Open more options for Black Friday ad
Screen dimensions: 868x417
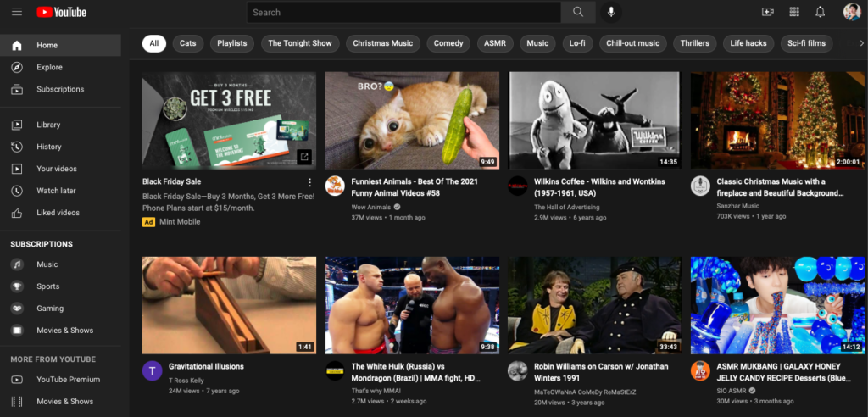coord(309,182)
